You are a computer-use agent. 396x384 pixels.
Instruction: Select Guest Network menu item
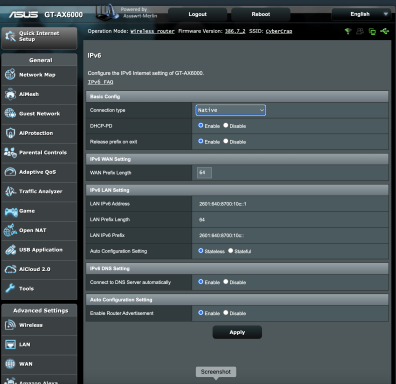point(39,114)
